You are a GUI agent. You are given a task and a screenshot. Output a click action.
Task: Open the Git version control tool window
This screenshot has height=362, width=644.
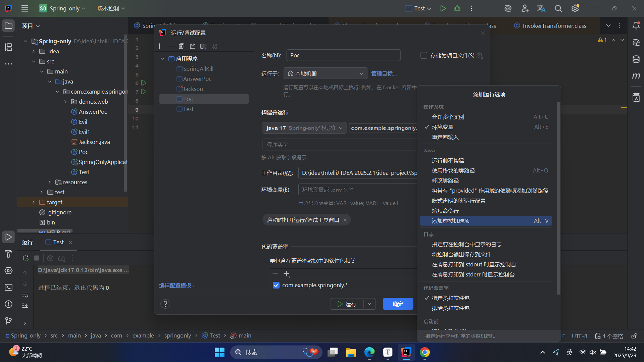coord(8,321)
